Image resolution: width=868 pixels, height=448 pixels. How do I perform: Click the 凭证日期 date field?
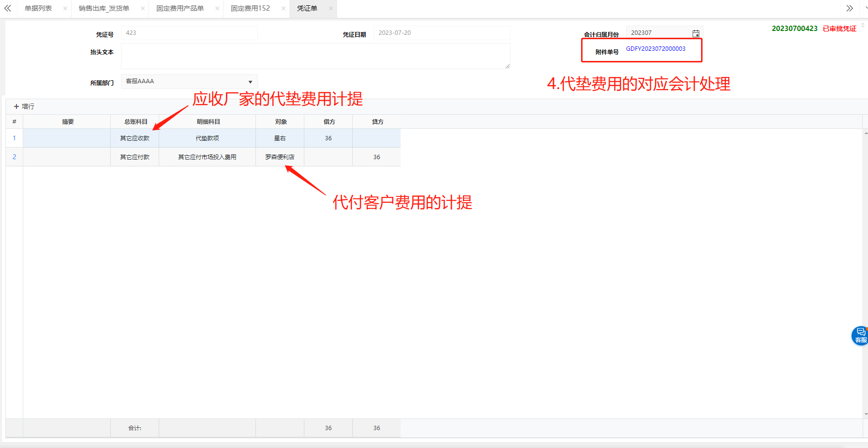[x=441, y=33]
